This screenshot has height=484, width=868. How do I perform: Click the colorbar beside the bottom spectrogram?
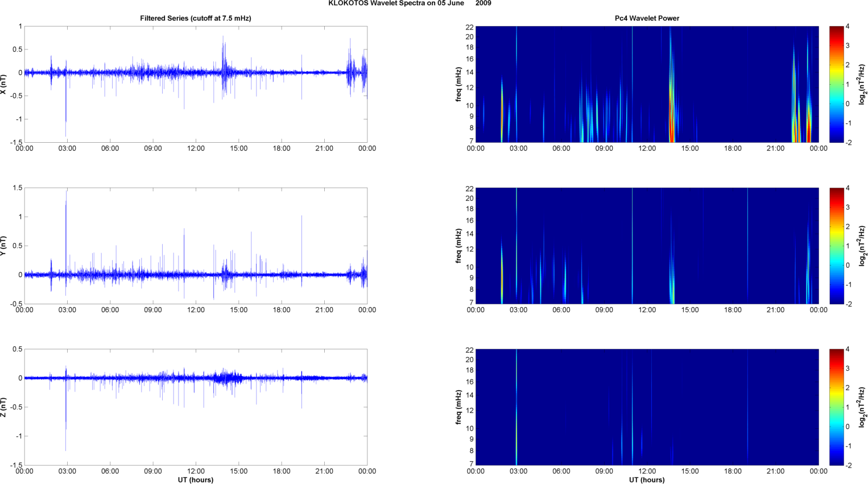(x=836, y=407)
